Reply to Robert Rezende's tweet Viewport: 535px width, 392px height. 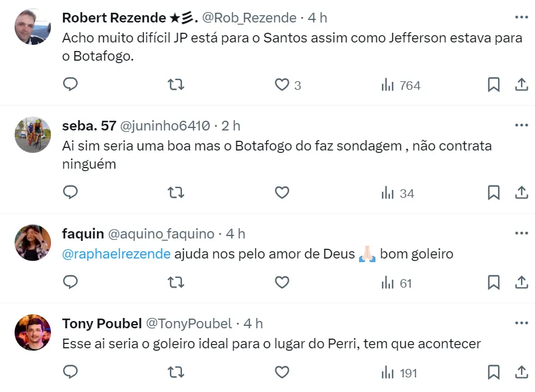[70, 85]
